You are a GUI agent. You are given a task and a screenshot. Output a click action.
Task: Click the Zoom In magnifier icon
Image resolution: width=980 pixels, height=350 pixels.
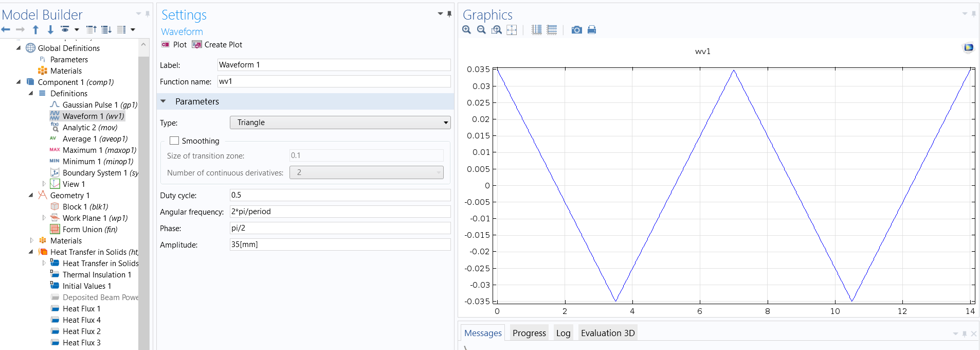(x=466, y=30)
